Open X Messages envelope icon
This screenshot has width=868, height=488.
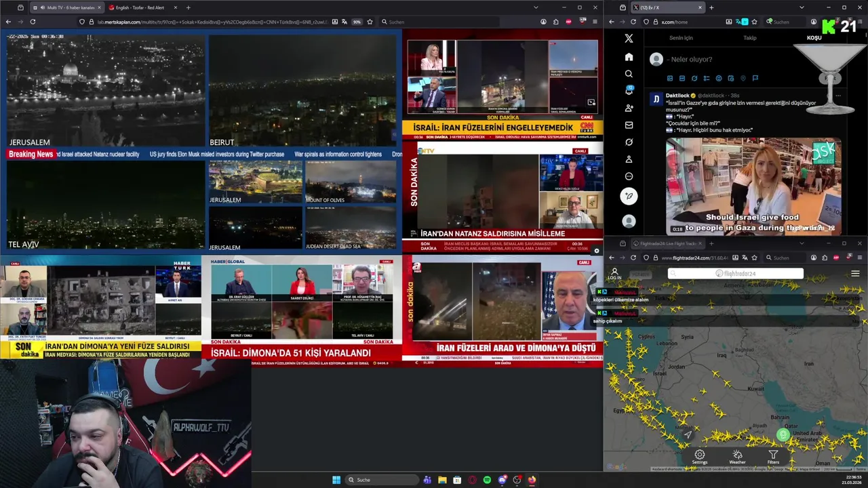(629, 125)
